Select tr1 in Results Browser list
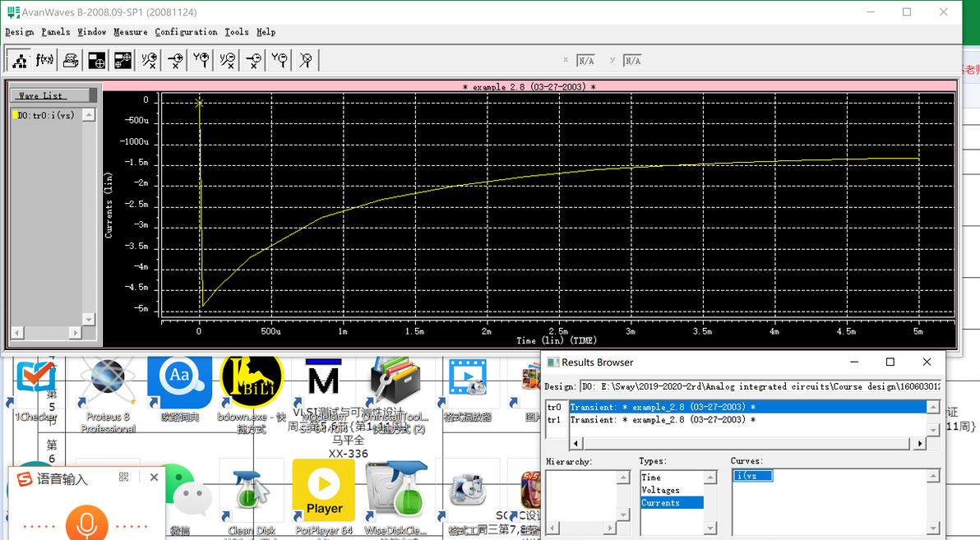 point(554,419)
